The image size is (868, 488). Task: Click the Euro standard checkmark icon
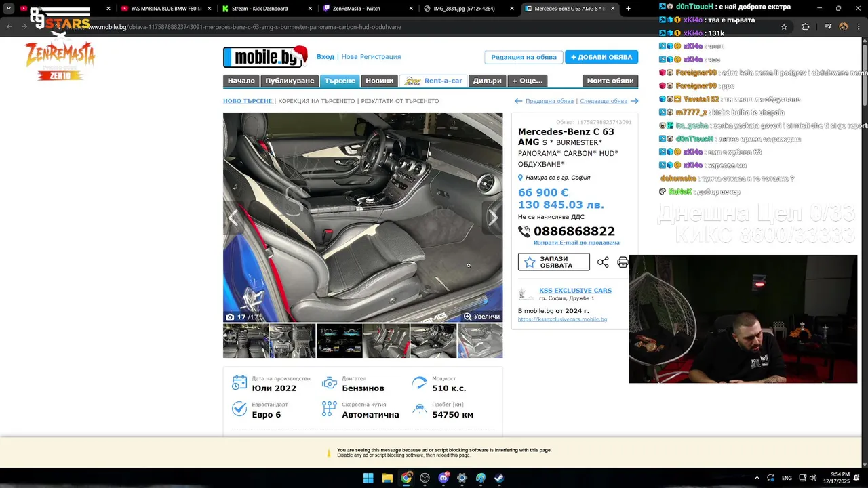(239, 409)
